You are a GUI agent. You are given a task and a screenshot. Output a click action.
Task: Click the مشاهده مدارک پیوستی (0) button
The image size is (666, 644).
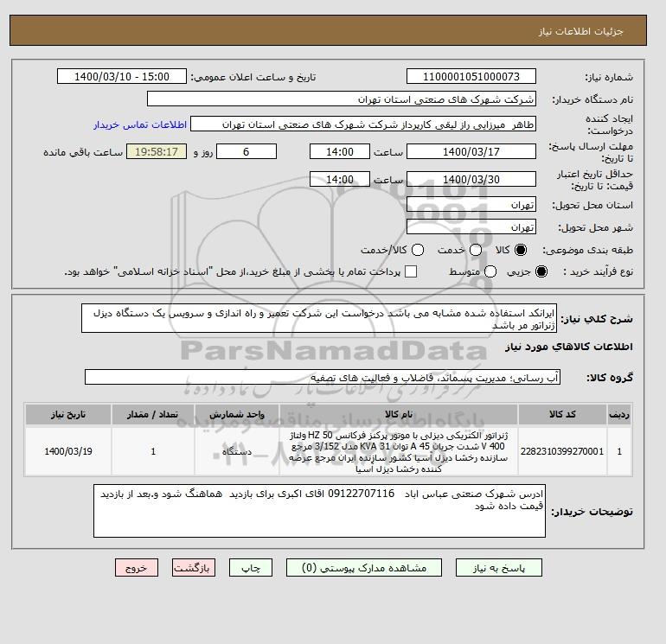click(x=364, y=568)
